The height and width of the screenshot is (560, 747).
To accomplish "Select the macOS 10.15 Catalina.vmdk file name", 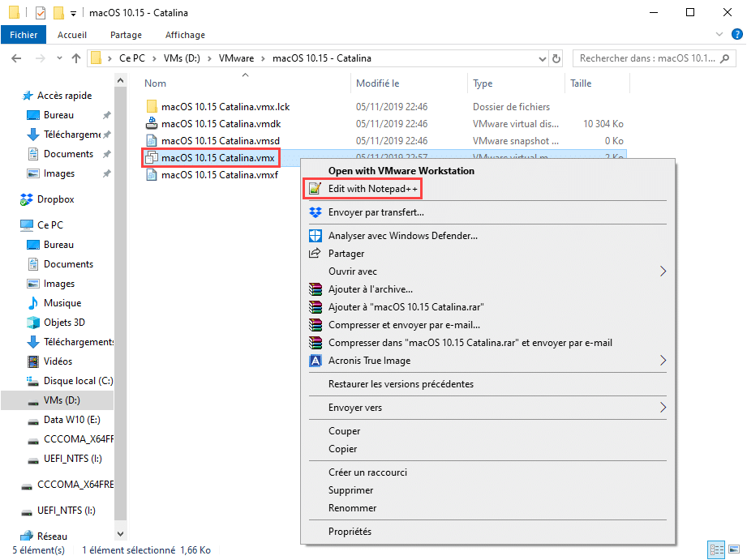I will click(x=221, y=124).
